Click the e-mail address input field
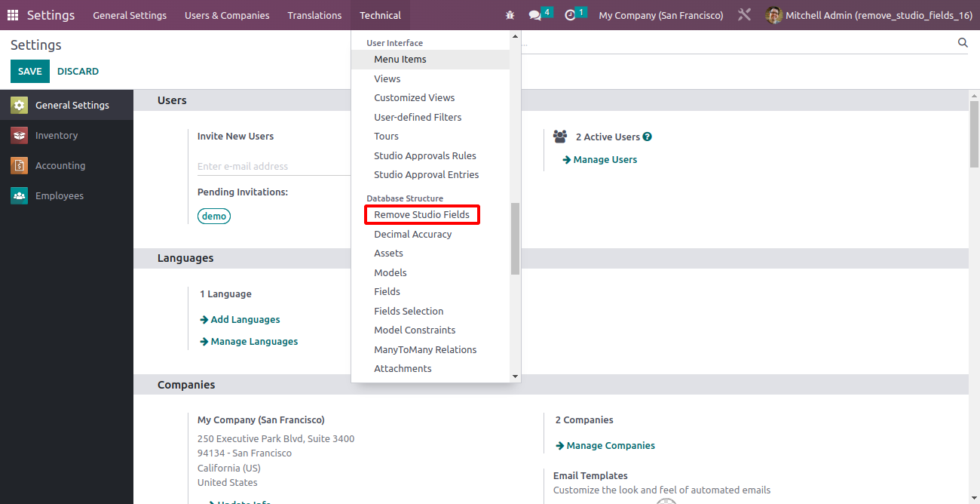This screenshot has height=504, width=980. tap(271, 167)
